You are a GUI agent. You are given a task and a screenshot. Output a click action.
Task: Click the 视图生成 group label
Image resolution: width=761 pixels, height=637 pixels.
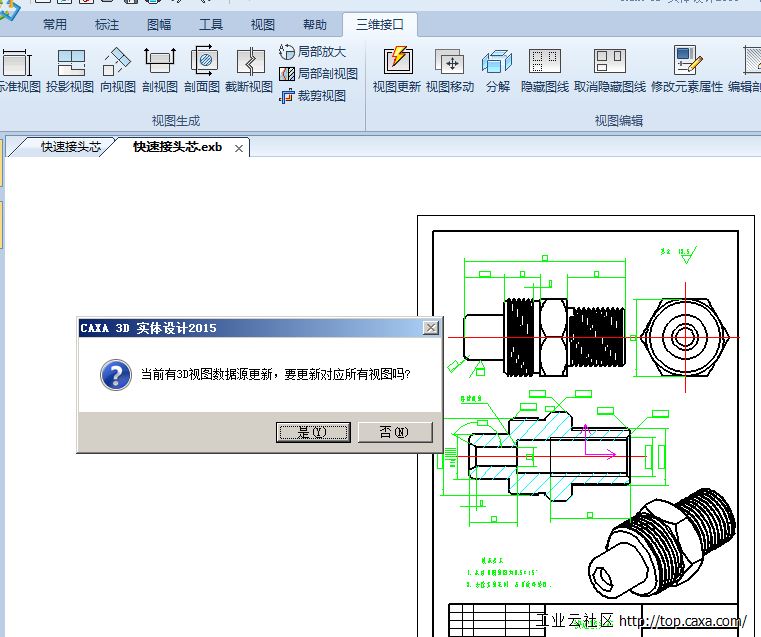click(176, 121)
